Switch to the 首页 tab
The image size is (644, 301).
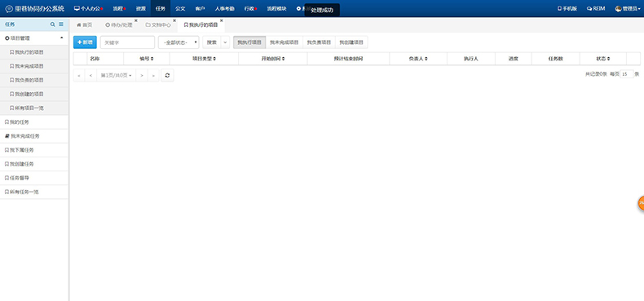pos(85,25)
